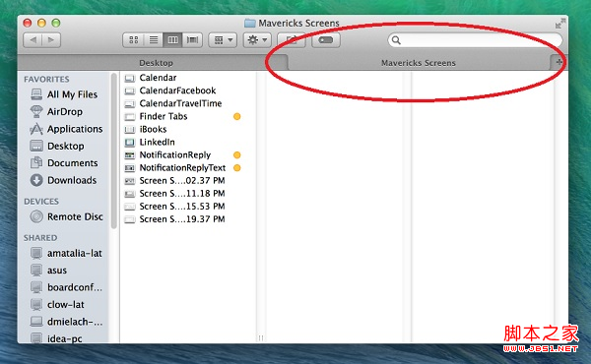Image resolution: width=591 pixels, height=364 pixels.
Task: Add a new tab with plus button
Action: tap(558, 62)
